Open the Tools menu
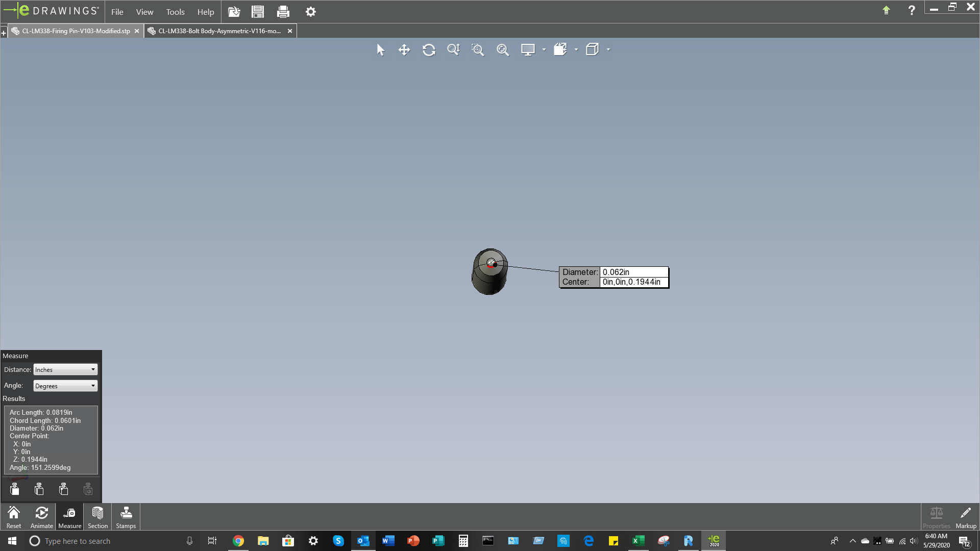 point(175,12)
